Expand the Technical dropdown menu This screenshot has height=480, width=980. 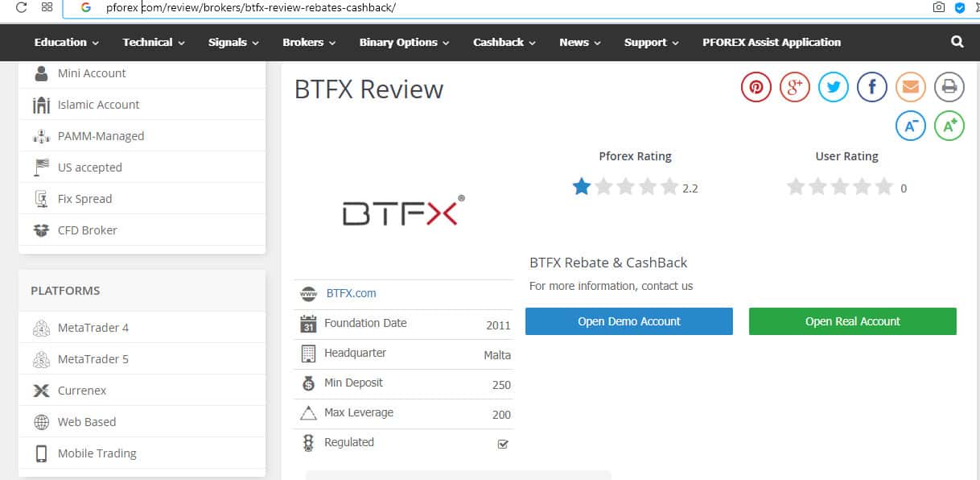point(154,42)
